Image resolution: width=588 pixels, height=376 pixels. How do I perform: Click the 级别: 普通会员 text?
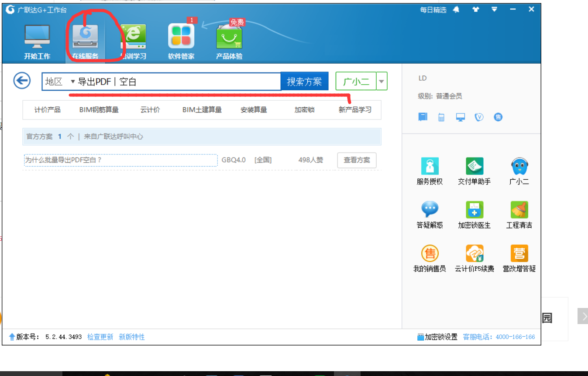pyautogui.click(x=440, y=96)
